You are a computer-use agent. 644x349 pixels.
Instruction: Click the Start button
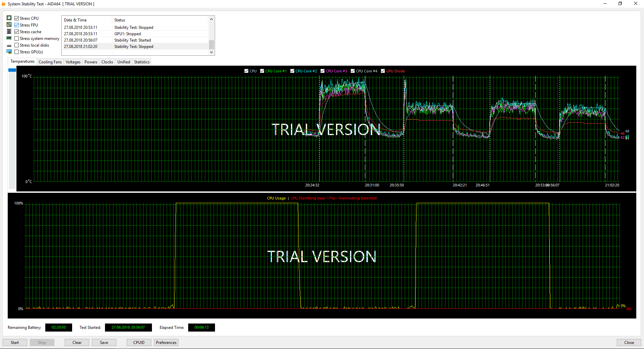[x=15, y=343]
